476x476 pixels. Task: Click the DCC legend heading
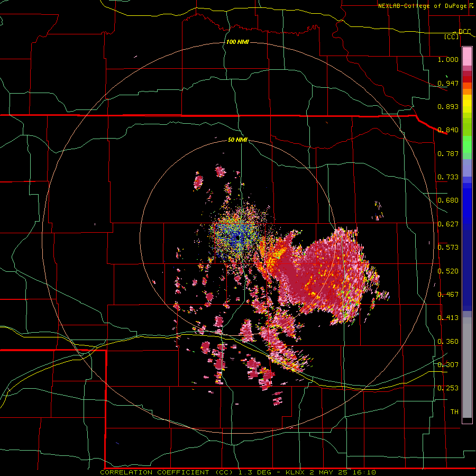tap(464, 31)
